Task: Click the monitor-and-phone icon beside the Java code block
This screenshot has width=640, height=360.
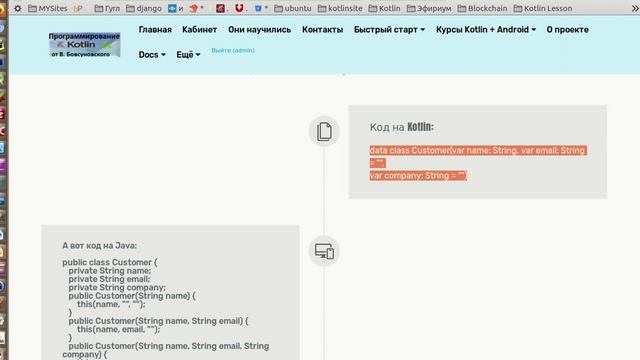Action: 324,251
